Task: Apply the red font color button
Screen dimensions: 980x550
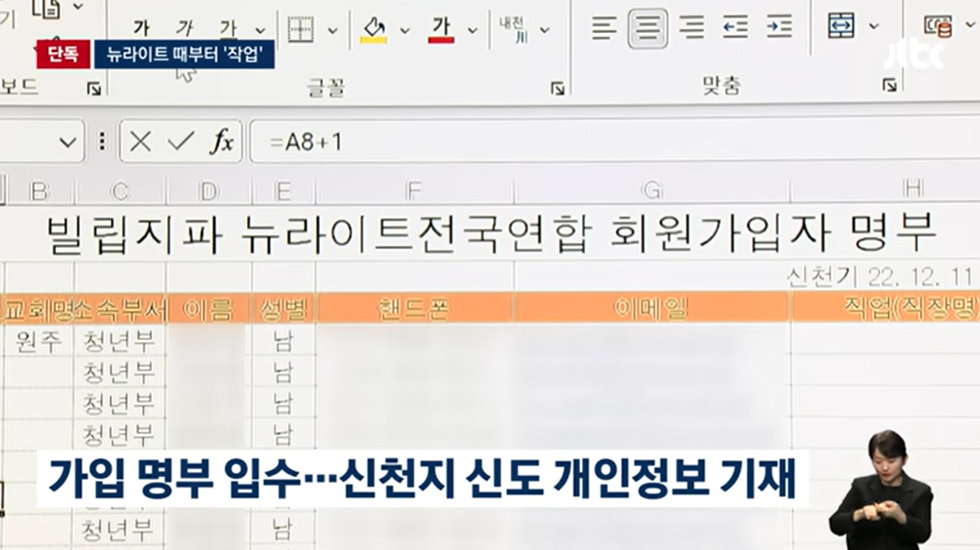Action: point(442,30)
